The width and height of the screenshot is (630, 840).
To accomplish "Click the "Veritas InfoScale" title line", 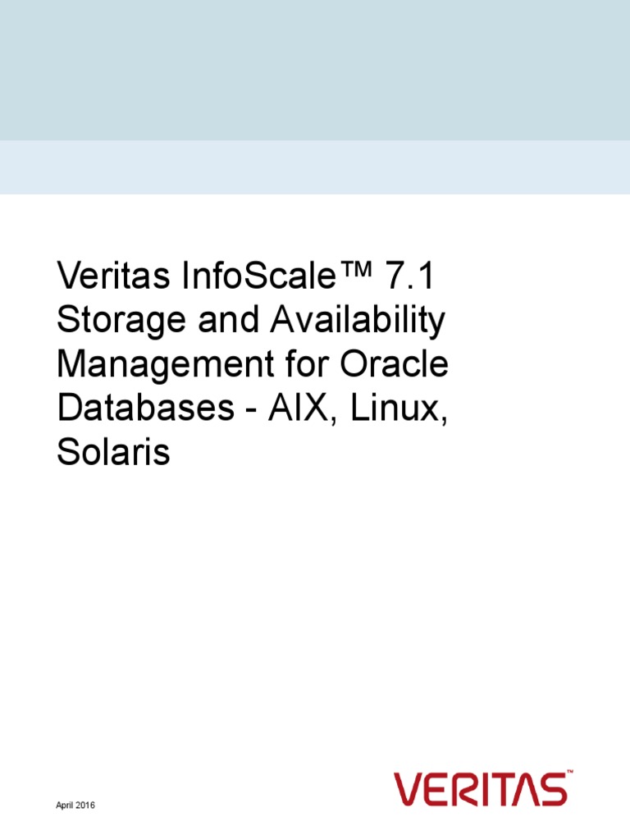I will [x=194, y=276].
